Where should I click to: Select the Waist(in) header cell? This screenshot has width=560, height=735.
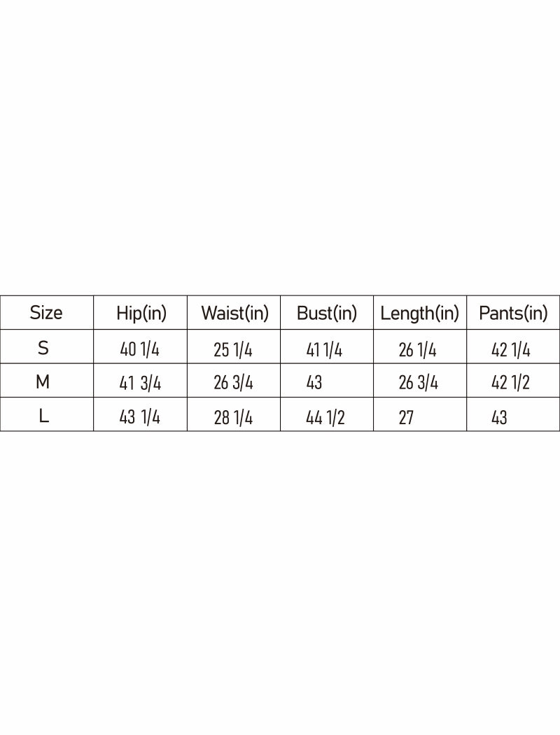(234, 313)
